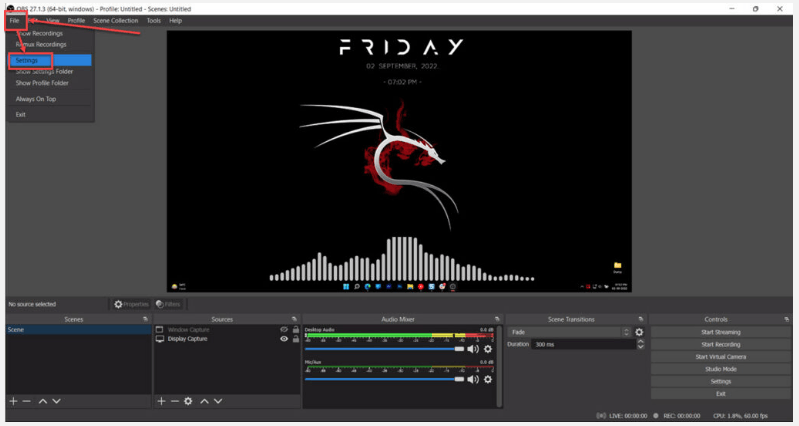This screenshot has height=426, width=799.
Task: Open source properties gear in Sources toolbar
Action: point(188,401)
